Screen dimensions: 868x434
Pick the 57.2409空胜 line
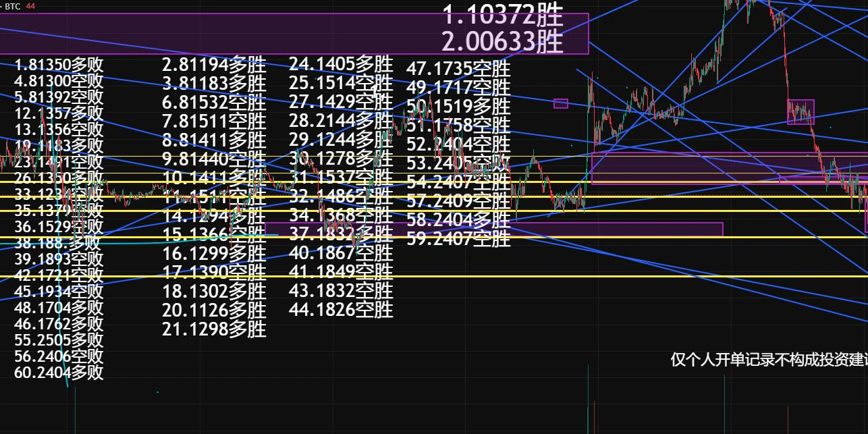(x=458, y=200)
